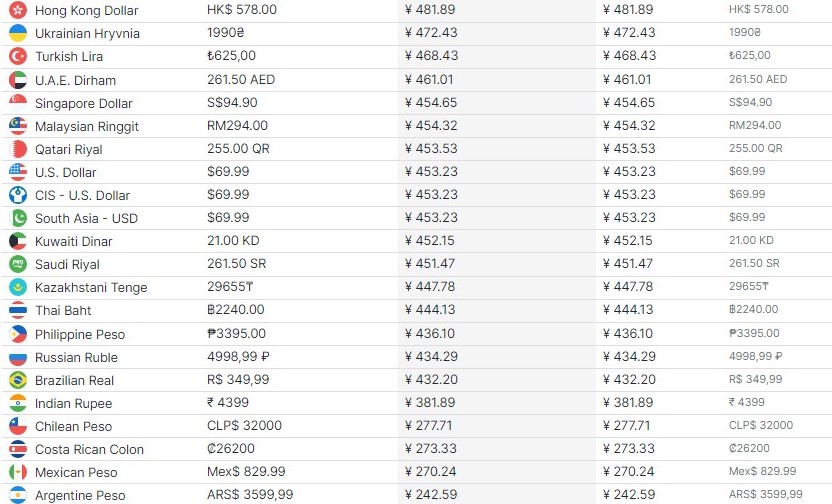The height and width of the screenshot is (504, 832).
Task: Open the U.A.E. Dirham currency name
Action: click(x=75, y=80)
